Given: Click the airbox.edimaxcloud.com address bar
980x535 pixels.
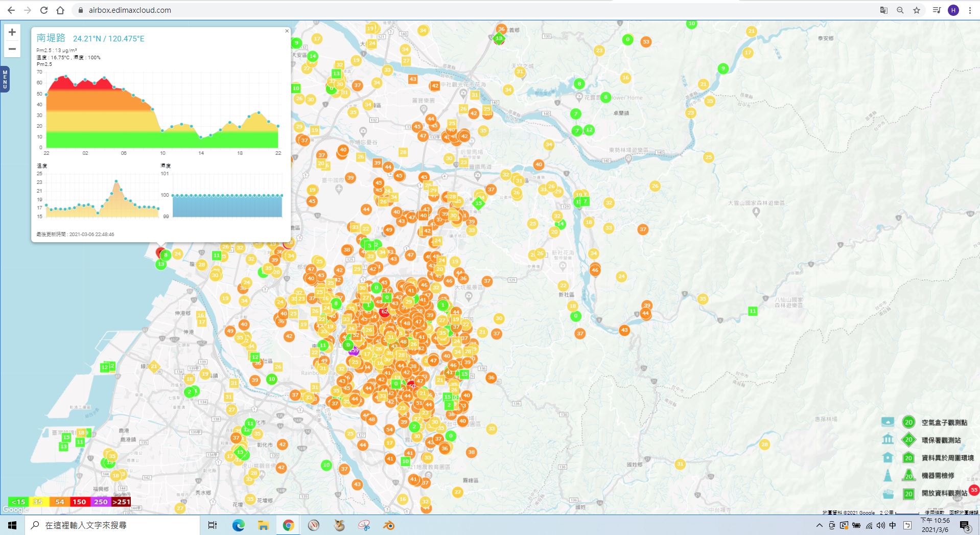Looking at the screenshot, I should point(475,10).
